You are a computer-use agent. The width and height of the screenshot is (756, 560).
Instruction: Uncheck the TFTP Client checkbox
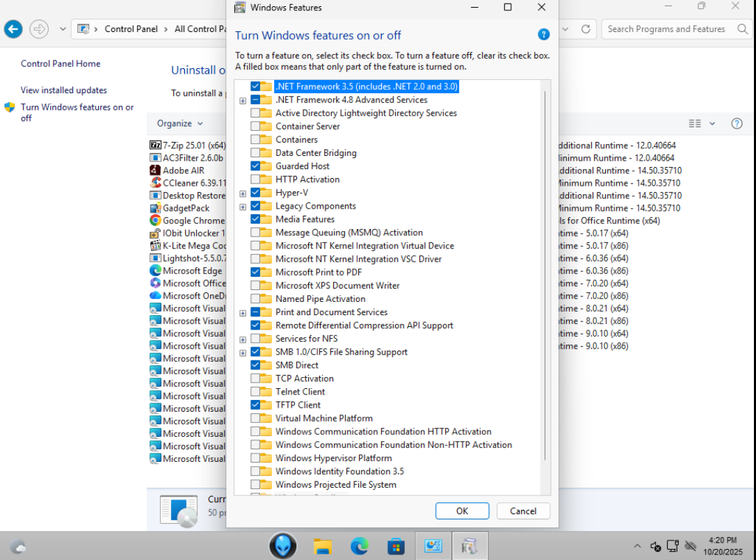click(255, 405)
